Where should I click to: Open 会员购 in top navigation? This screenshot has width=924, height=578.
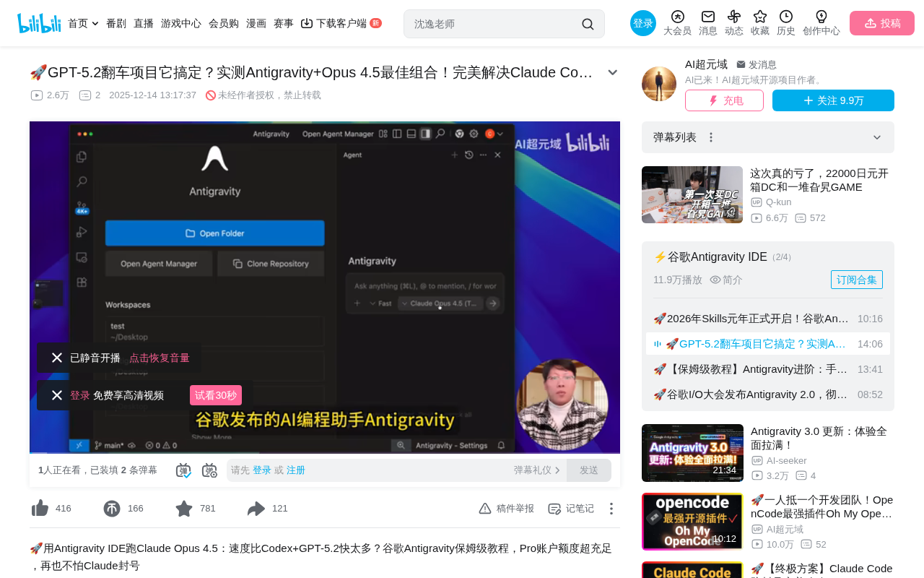point(224,23)
